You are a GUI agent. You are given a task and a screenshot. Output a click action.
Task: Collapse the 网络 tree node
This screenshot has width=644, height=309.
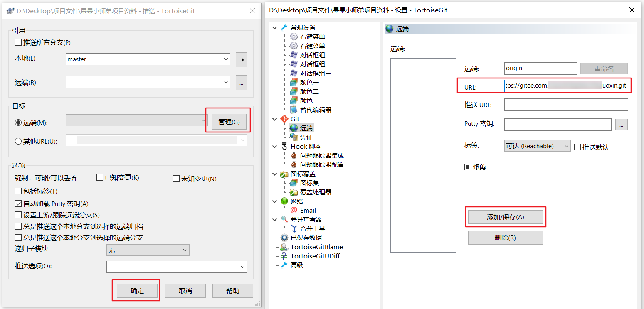pos(274,201)
